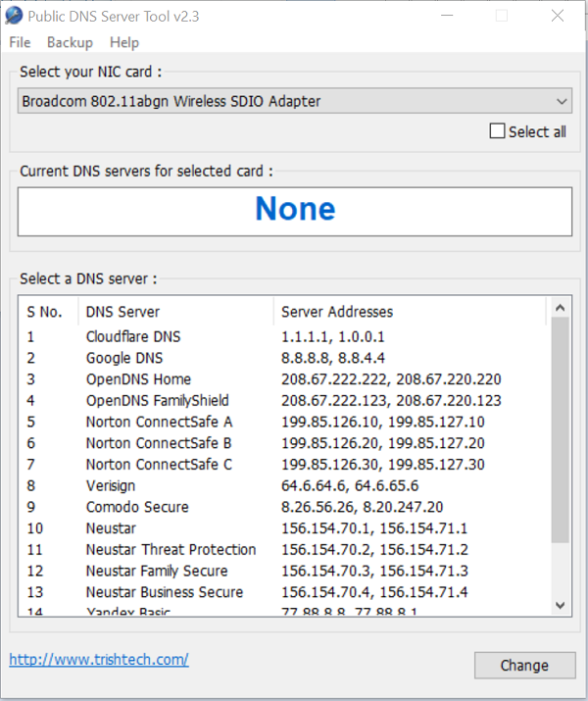Viewport: 588px width, 701px height.
Task: Click the scroll down arrow of DNS list
Action: (x=560, y=605)
